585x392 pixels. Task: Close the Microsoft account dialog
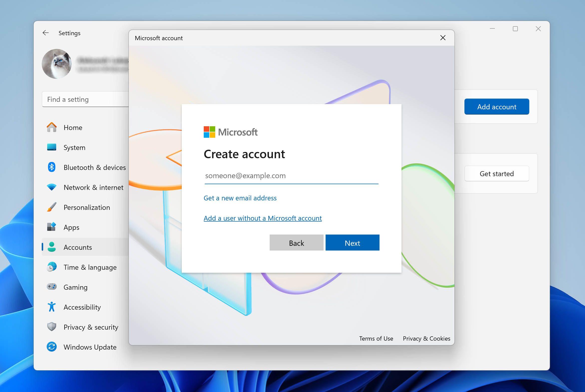click(443, 38)
